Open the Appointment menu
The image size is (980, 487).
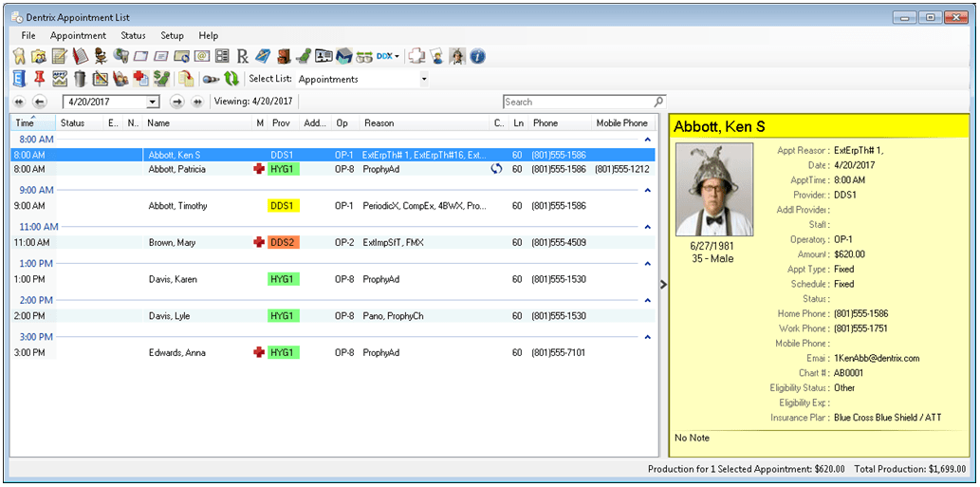(x=78, y=36)
